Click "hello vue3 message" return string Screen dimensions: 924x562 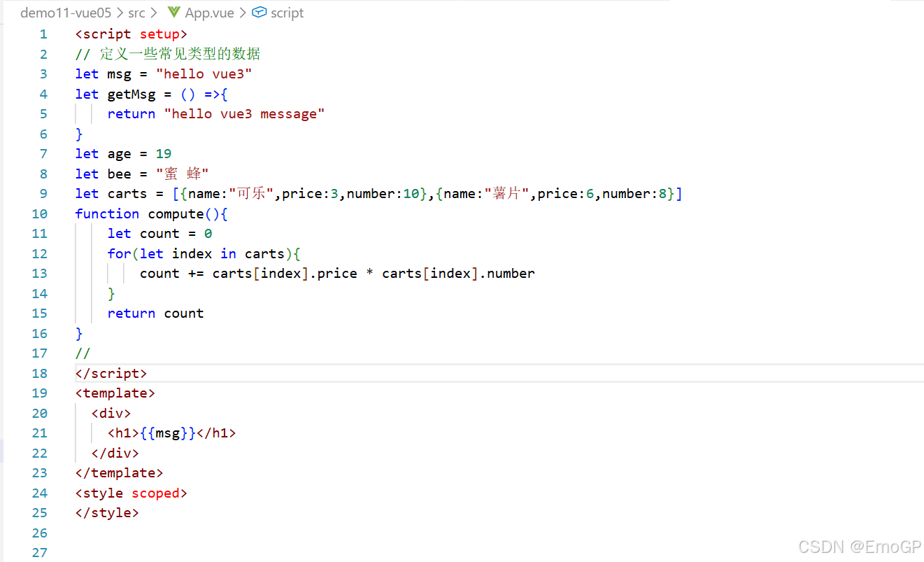pyautogui.click(x=245, y=114)
